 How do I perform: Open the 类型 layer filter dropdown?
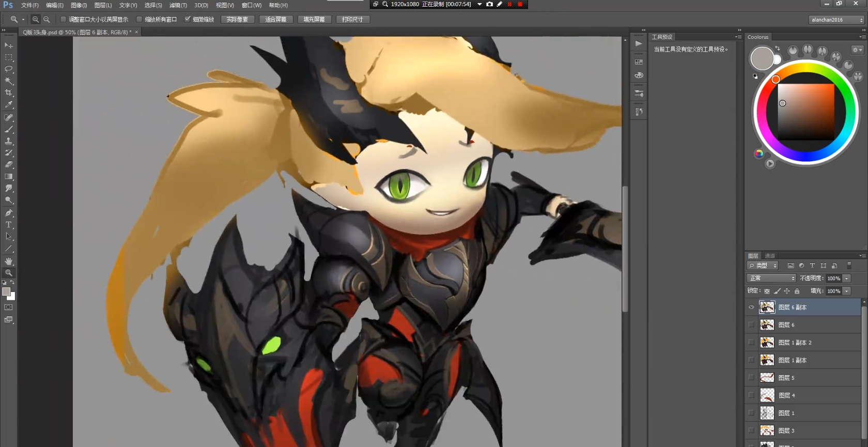(763, 266)
